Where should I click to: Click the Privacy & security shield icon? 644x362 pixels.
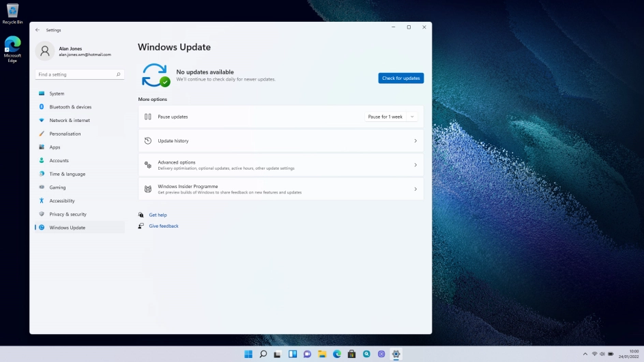(x=42, y=214)
